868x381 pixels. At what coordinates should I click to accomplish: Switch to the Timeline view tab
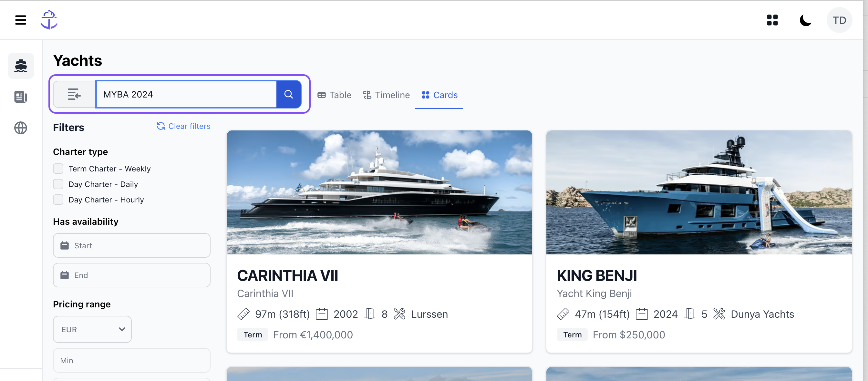point(386,95)
